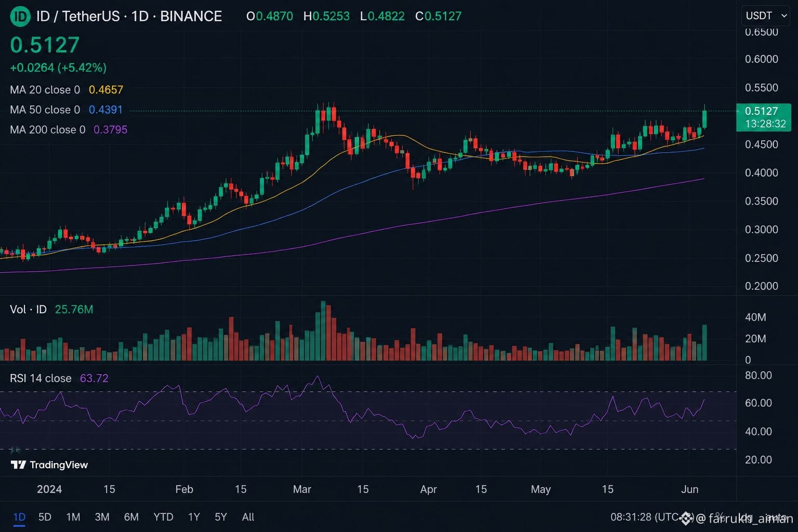
Task: Select the "MA 200 close 0" indicator label
Action: point(48,129)
